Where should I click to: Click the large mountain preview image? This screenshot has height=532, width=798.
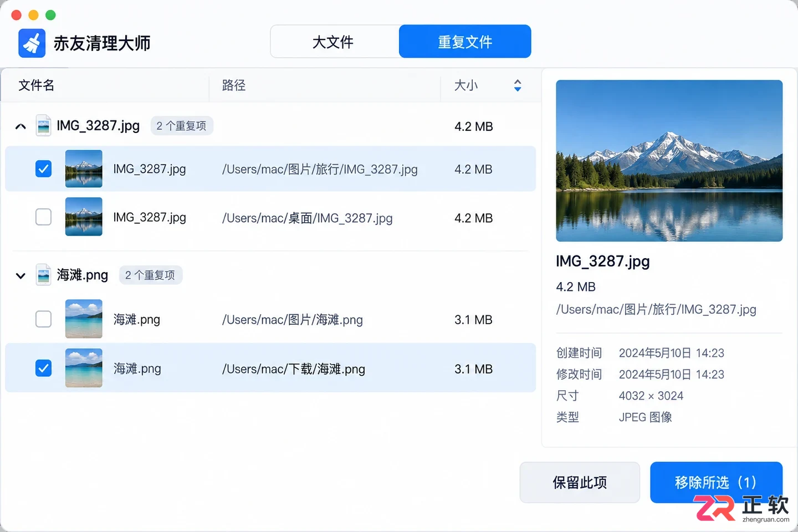[669, 161]
